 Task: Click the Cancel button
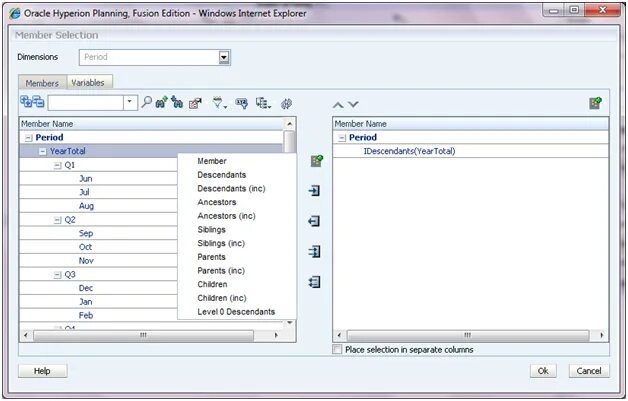click(x=589, y=371)
